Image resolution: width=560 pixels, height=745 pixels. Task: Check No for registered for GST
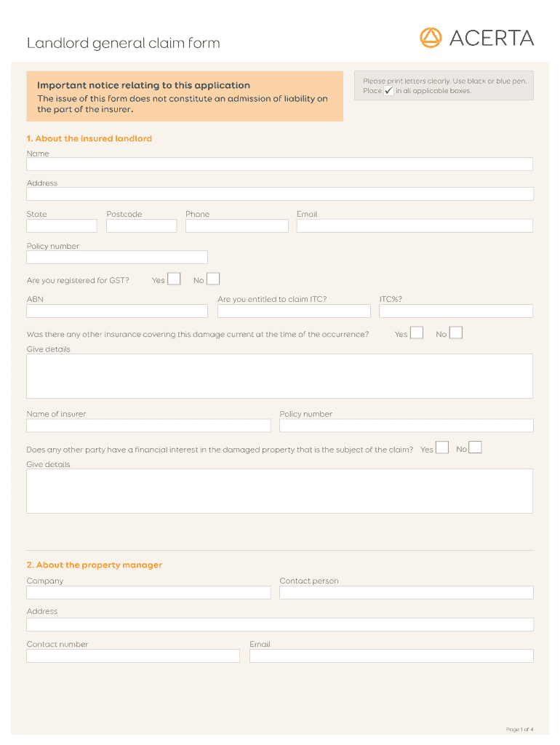213,279
